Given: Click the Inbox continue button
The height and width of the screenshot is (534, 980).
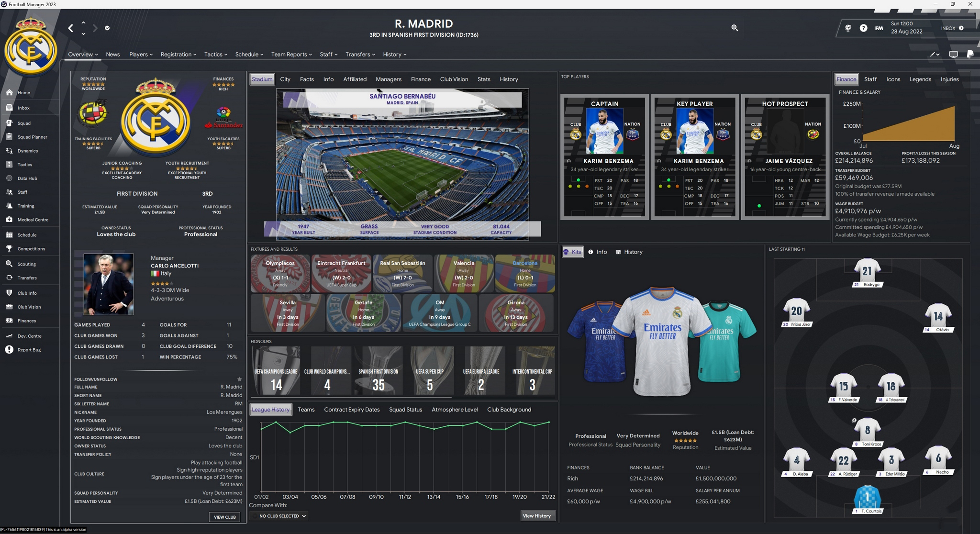Looking at the screenshot, I should coord(952,28).
